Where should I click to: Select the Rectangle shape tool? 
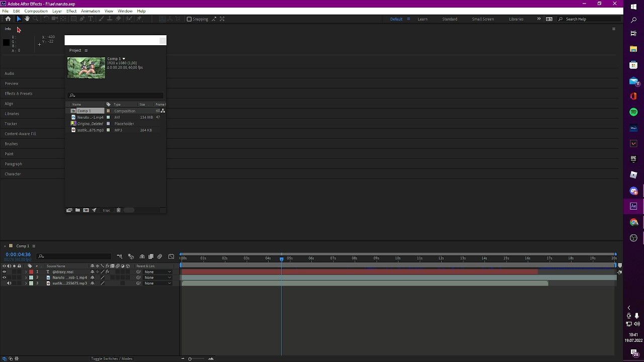(x=73, y=19)
